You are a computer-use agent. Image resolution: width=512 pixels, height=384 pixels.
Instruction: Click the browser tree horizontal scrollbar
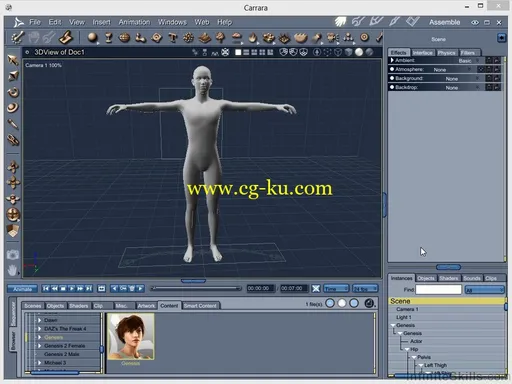55,373
